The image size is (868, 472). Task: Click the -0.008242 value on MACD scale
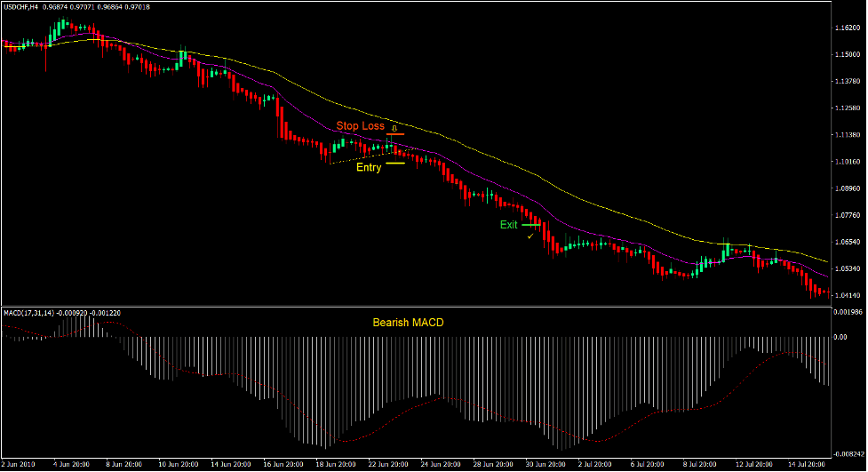847,452
